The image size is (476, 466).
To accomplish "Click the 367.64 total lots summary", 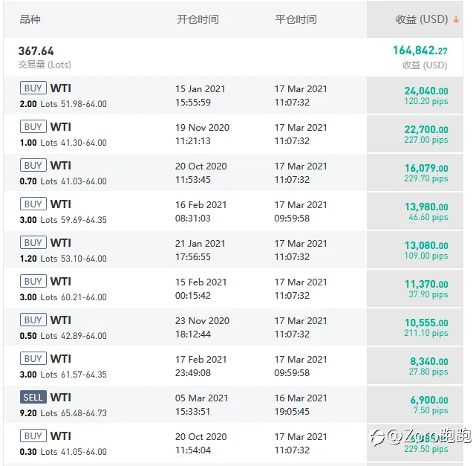I will click(36, 51).
